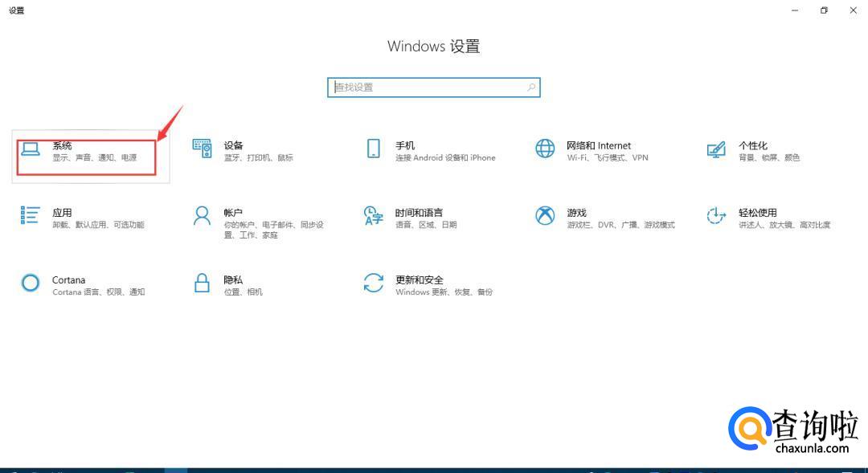Click the 更新和安全 title text
The image size is (868, 473).
point(419,280)
